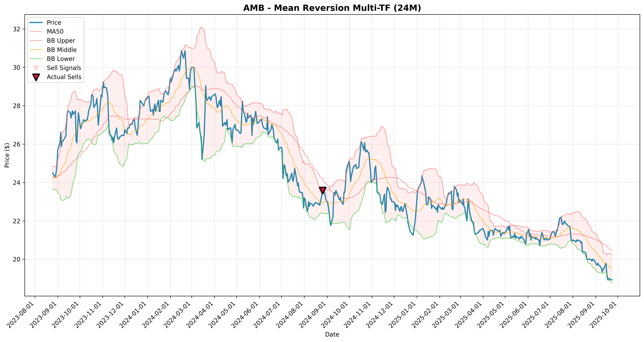Click the 'Price ($)' y-axis label

7,155
